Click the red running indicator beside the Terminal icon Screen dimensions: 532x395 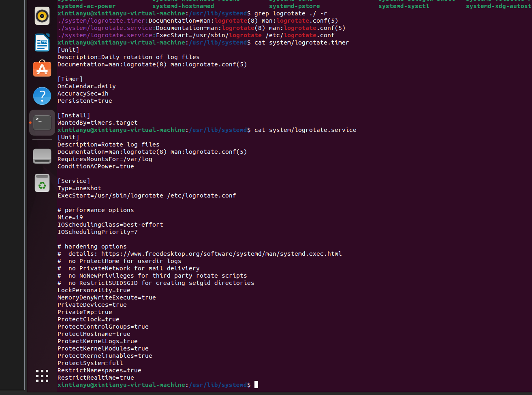[30, 123]
